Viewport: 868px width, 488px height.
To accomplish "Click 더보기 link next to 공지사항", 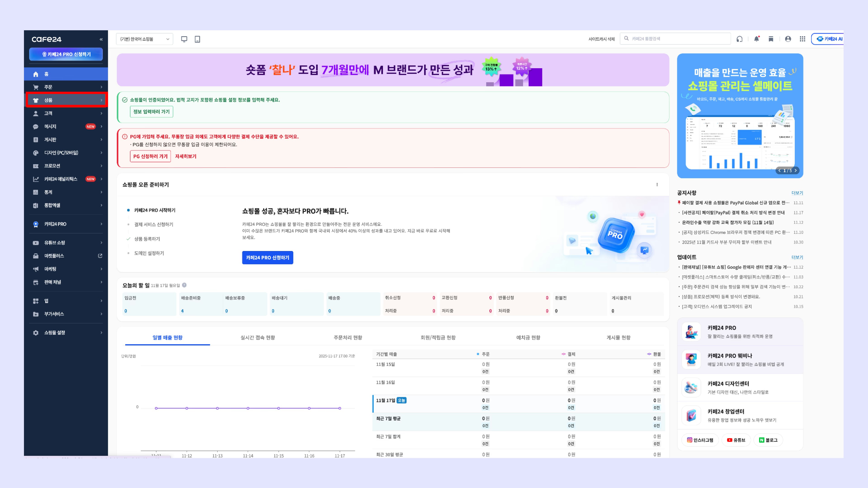I will (x=797, y=193).
